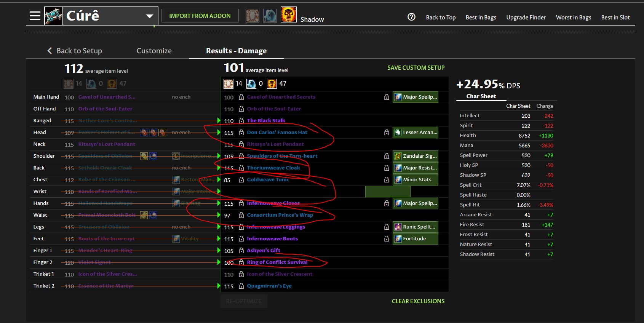Toggle lock left of Don Carlos' Famous Hat
The width and height of the screenshot is (644, 323).
(241, 133)
